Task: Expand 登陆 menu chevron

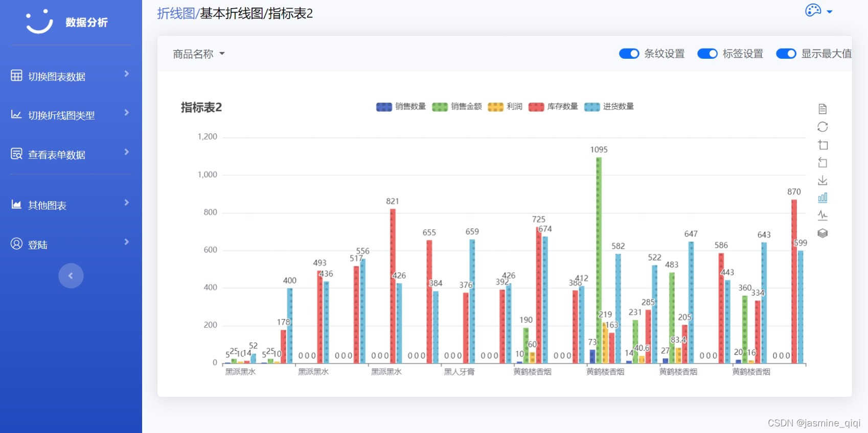Action: (127, 242)
